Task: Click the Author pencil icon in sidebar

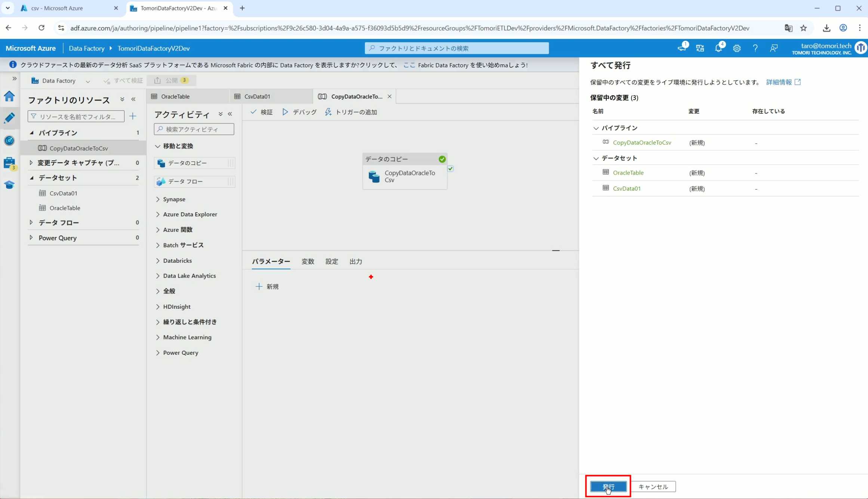Action: (9, 118)
